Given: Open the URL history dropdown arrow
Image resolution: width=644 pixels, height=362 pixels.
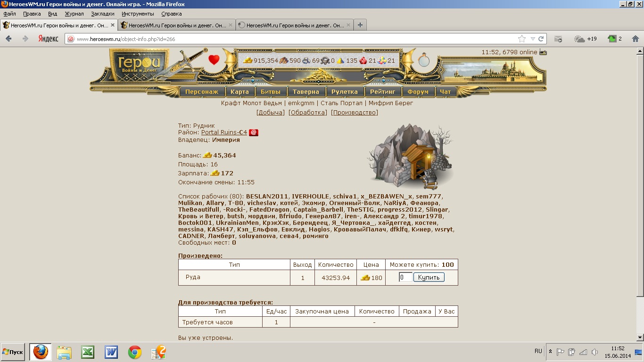Looking at the screenshot, I should click(533, 39).
